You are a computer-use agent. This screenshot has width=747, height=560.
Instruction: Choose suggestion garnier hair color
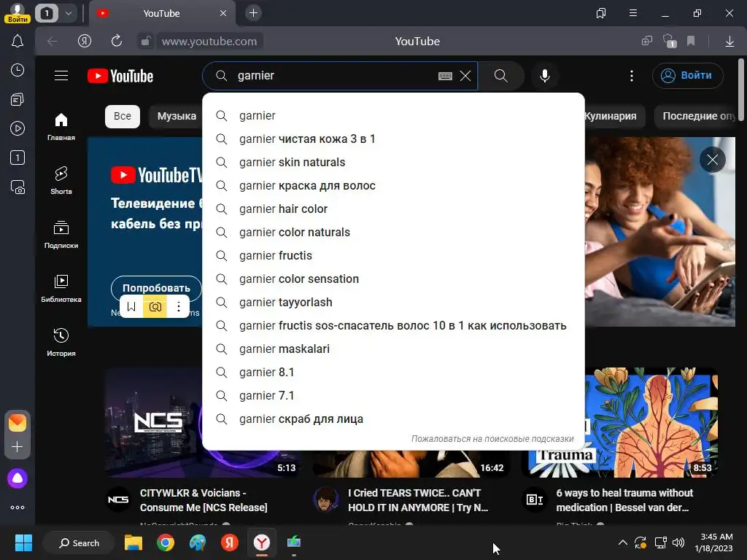coord(393,209)
